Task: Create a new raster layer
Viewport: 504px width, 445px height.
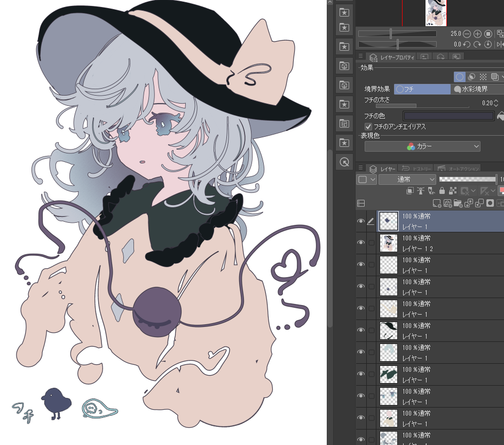Action: point(437,203)
